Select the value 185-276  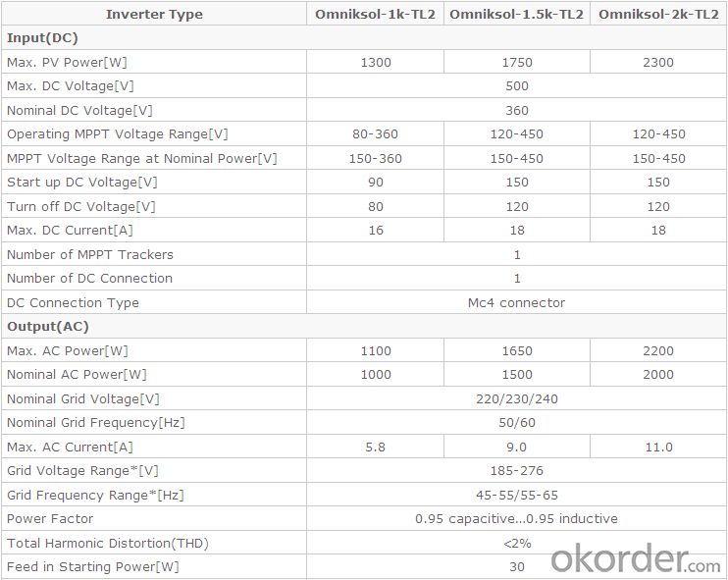[x=517, y=470]
